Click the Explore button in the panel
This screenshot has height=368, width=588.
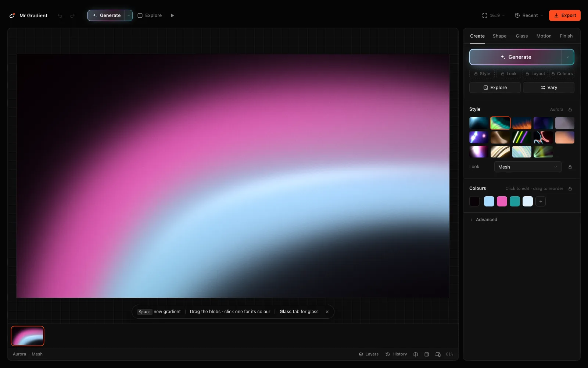point(495,88)
